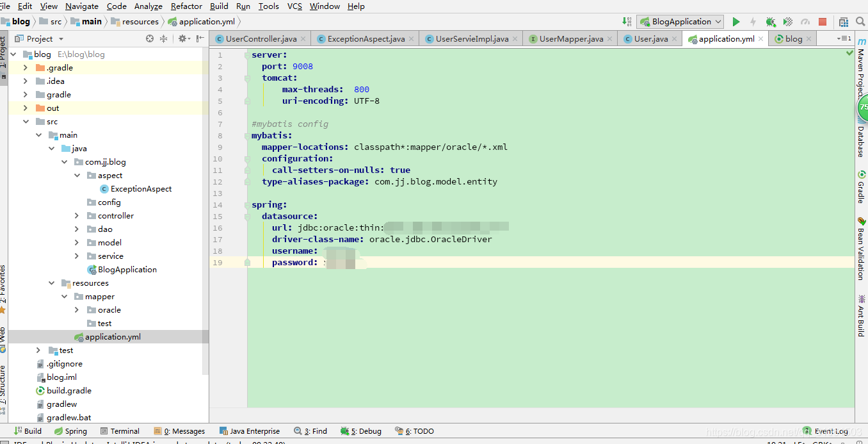
Task: Click the search everywhere magnifier icon
Action: 861,22
